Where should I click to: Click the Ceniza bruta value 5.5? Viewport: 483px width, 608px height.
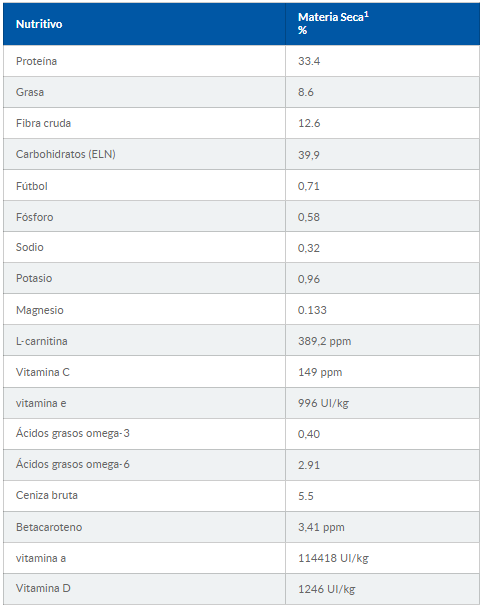point(305,496)
